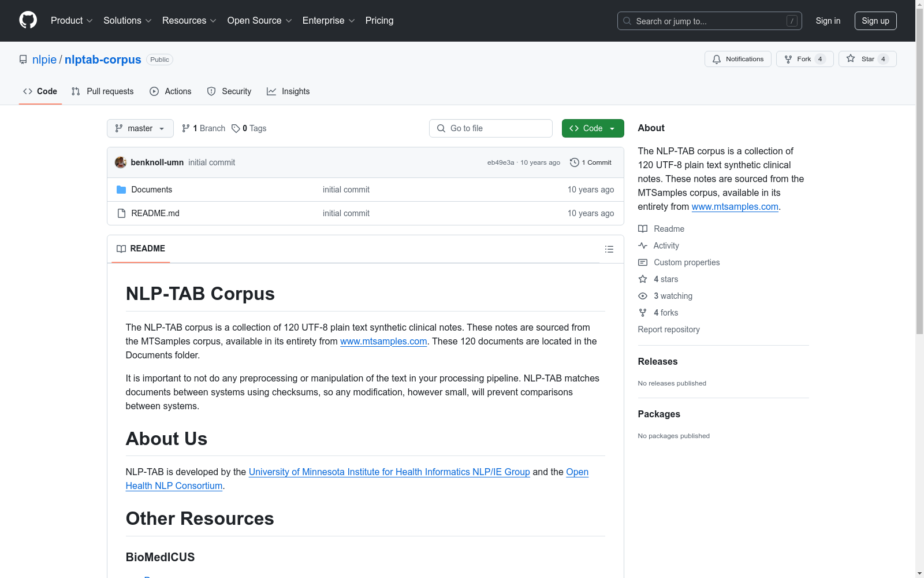
Task: Switch to the Actions tab
Action: coord(170,91)
